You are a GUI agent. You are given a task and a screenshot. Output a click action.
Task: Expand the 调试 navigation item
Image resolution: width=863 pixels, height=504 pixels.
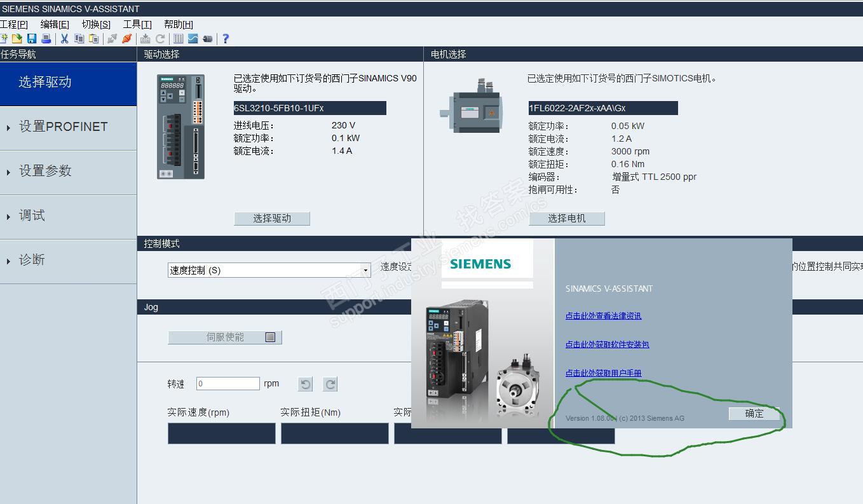point(68,217)
